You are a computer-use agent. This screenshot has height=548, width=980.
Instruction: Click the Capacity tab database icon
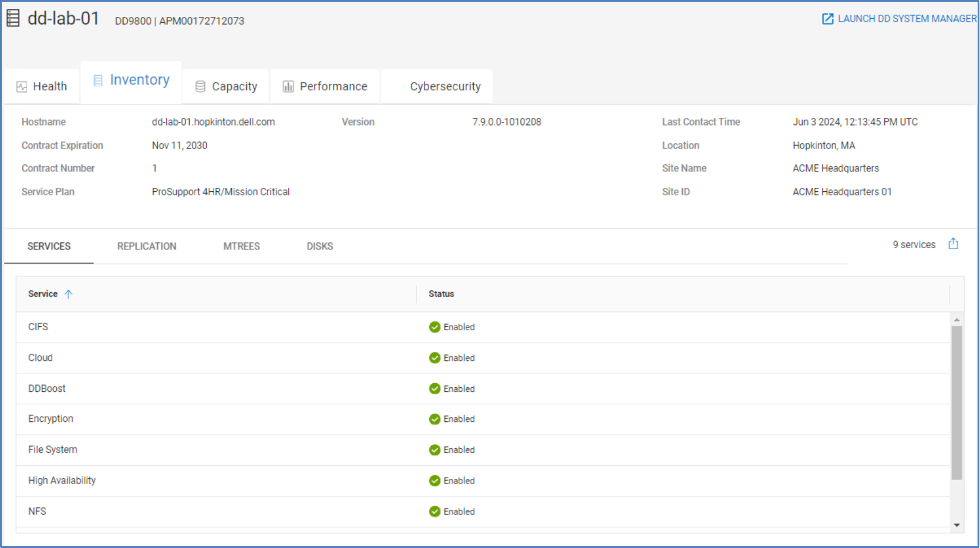(x=200, y=87)
